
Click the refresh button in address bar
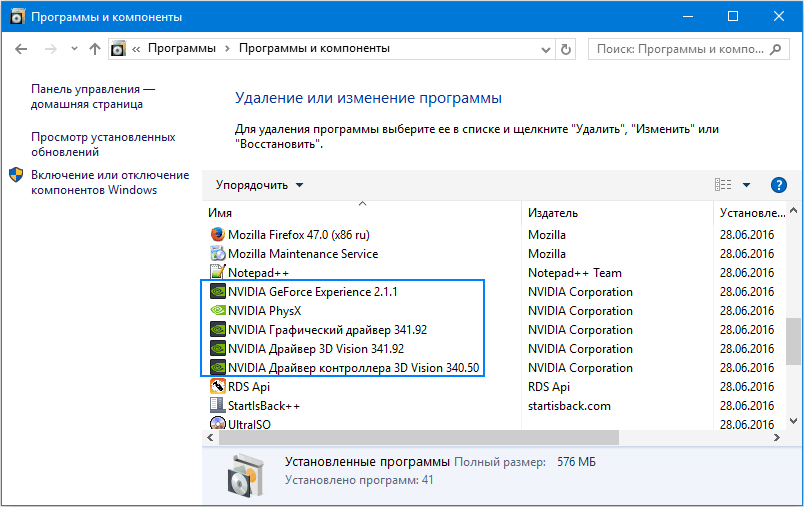pyautogui.click(x=567, y=48)
